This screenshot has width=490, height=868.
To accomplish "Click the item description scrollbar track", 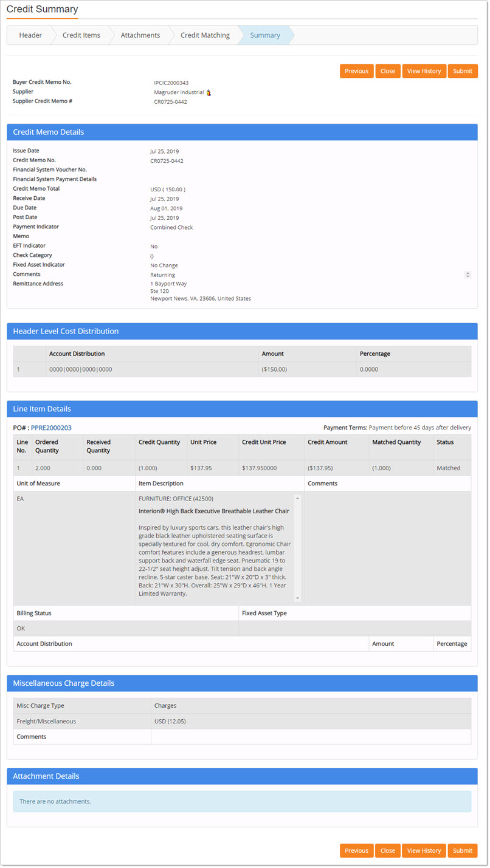I will pos(297,547).
